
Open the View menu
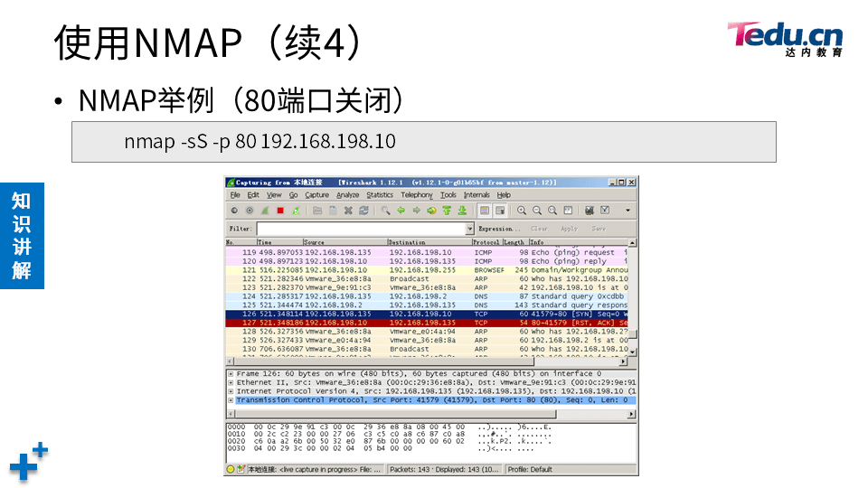[274, 195]
